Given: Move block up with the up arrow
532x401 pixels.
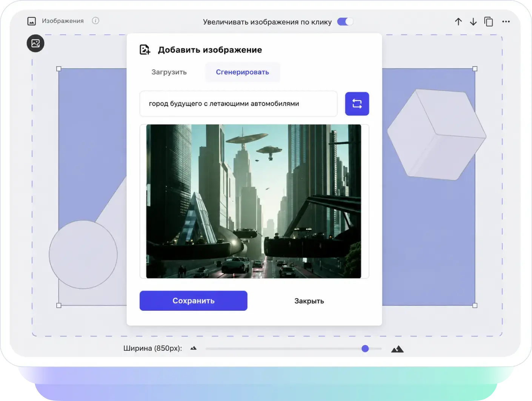Looking at the screenshot, I should (x=458, y=22).
